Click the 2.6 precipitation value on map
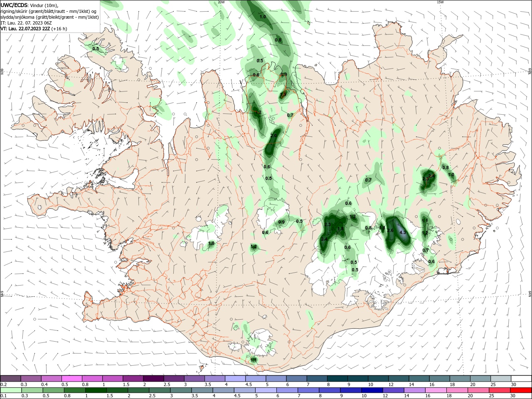This screenshot has width=532, height=399. [x=390, y=230]
